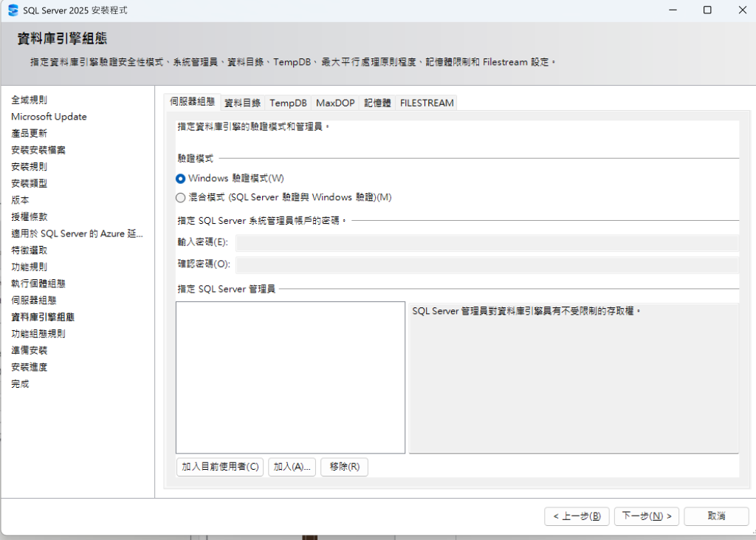756x540 pixels.
Task: Click 伺服器組態 in the left step list
Action: (34, 300)
